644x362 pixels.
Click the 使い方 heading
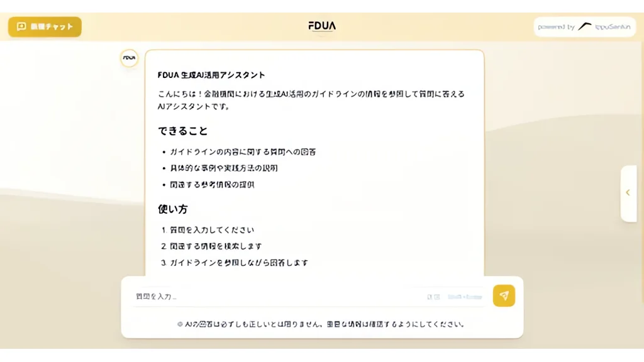pyautogui.click(x=173, y=209)
